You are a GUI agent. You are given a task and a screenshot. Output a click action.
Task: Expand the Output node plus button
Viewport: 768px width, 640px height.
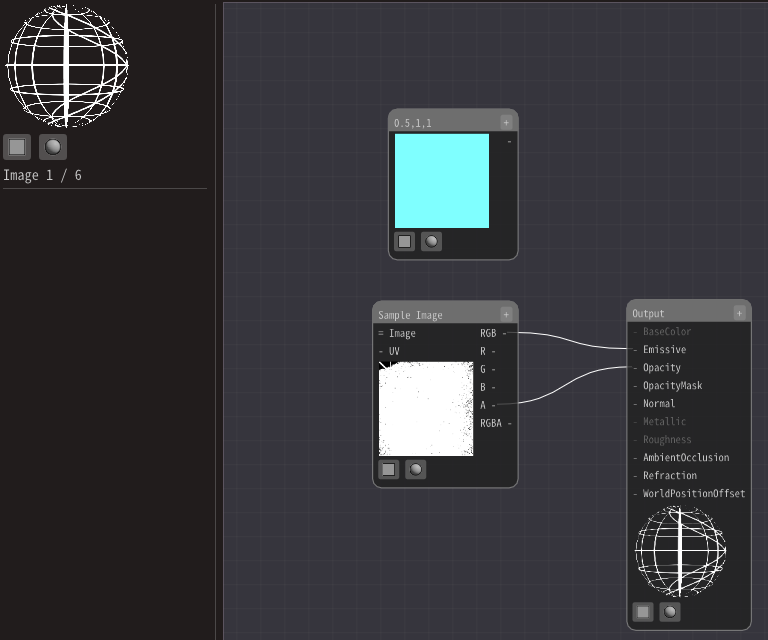[739, 313]
